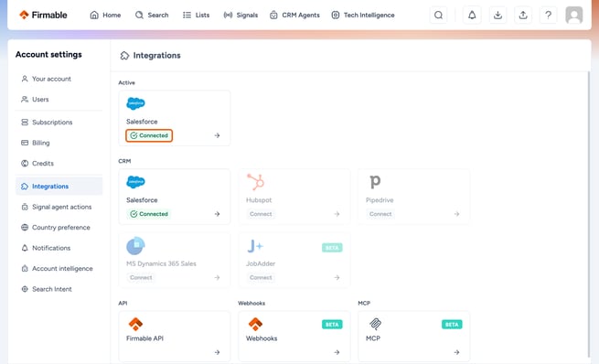The height and width of the screenshot is (364, 599).
Task: Click Connect on JobAdder card
Action: (261, 278)
